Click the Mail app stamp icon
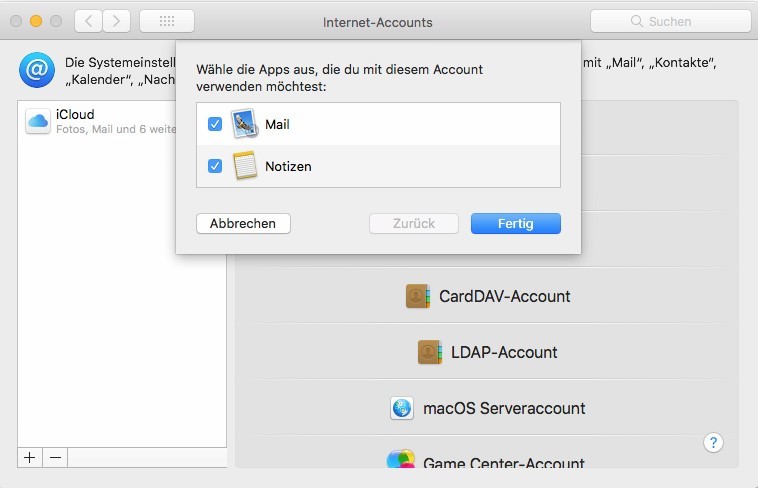The height and width of the screenshot is (488, 758). pyautogui.click(x=245, y=124)
